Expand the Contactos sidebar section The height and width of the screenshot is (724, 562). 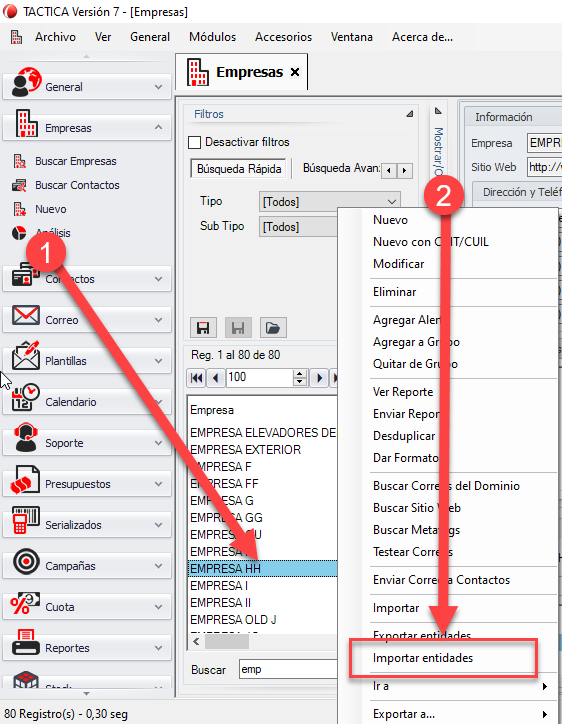coord(158,279)
